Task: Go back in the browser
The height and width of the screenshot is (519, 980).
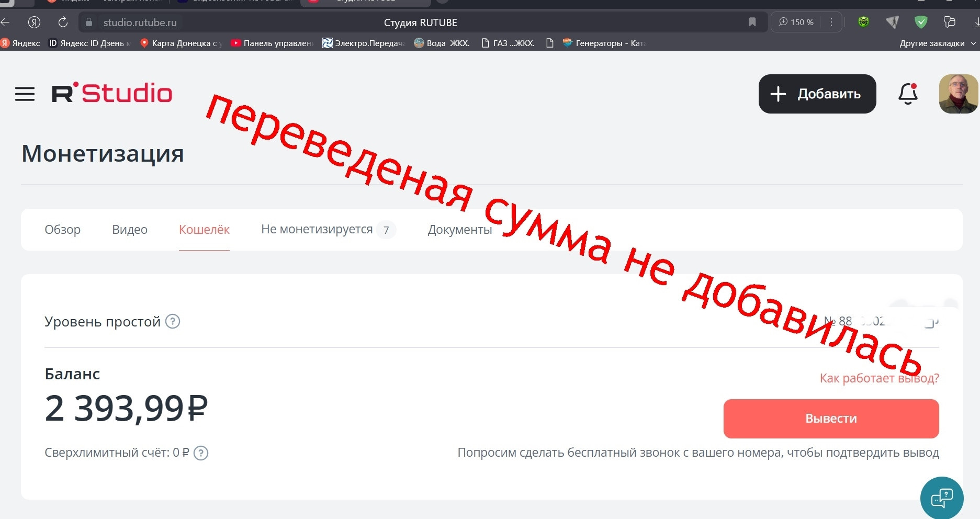Action: [5, 22]
